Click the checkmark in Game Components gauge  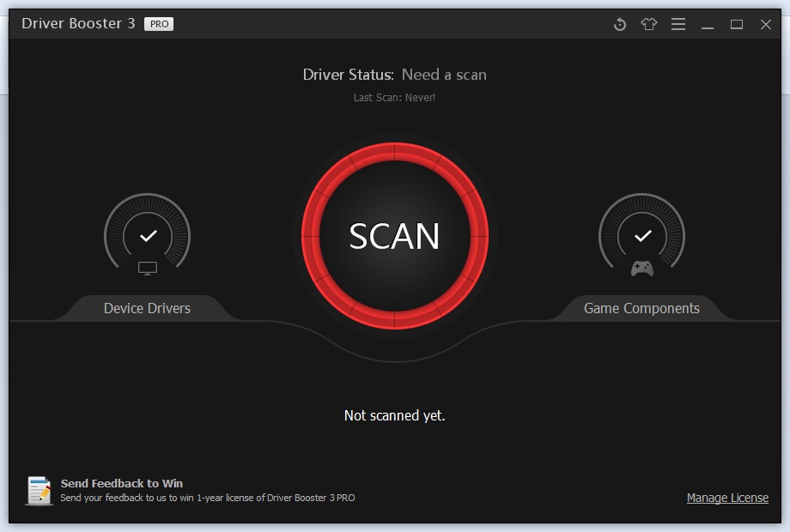pyautogui.click(x=642, y=235)
